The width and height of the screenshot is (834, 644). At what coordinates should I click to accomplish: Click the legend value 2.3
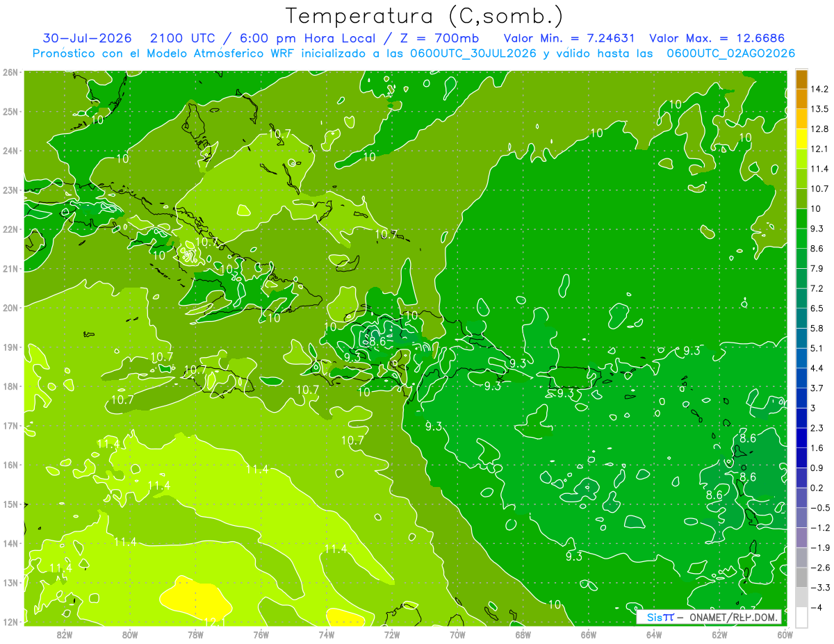point(817,428)
